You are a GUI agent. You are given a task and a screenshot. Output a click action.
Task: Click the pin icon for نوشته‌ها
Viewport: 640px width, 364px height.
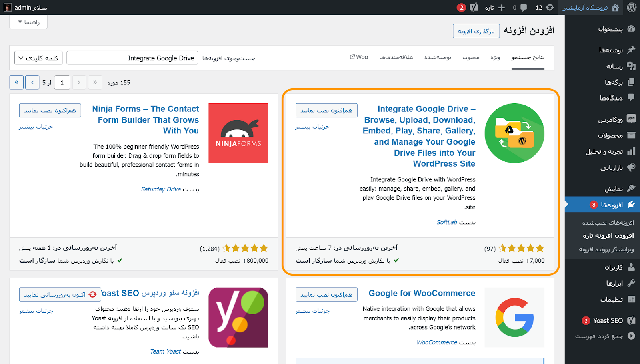(x=631, y=50)
